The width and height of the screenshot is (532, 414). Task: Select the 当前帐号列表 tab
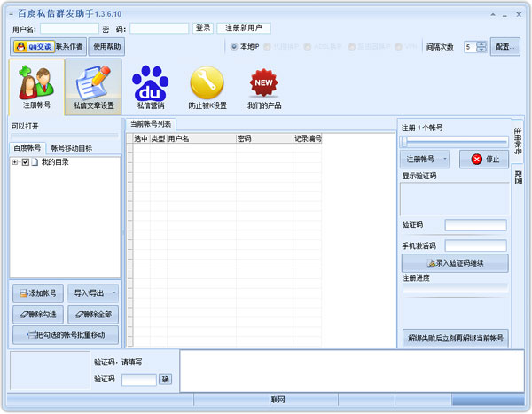tap(151, 124)
